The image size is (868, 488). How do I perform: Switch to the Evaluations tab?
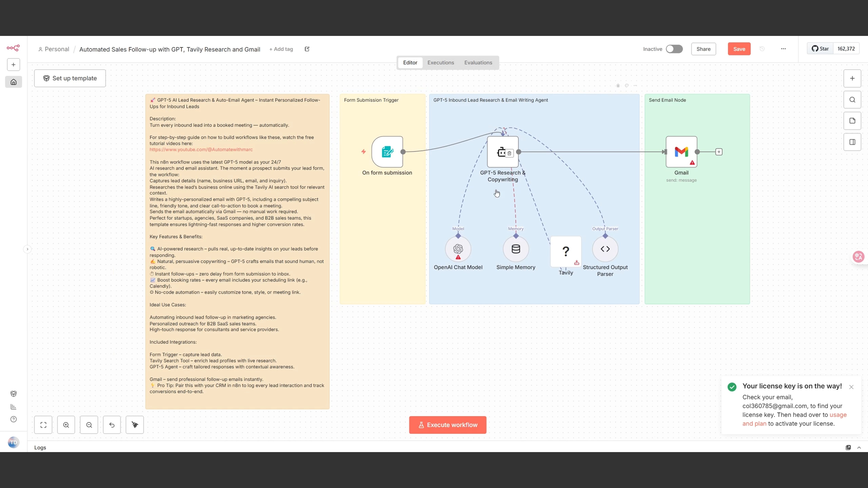pos(478,63)
